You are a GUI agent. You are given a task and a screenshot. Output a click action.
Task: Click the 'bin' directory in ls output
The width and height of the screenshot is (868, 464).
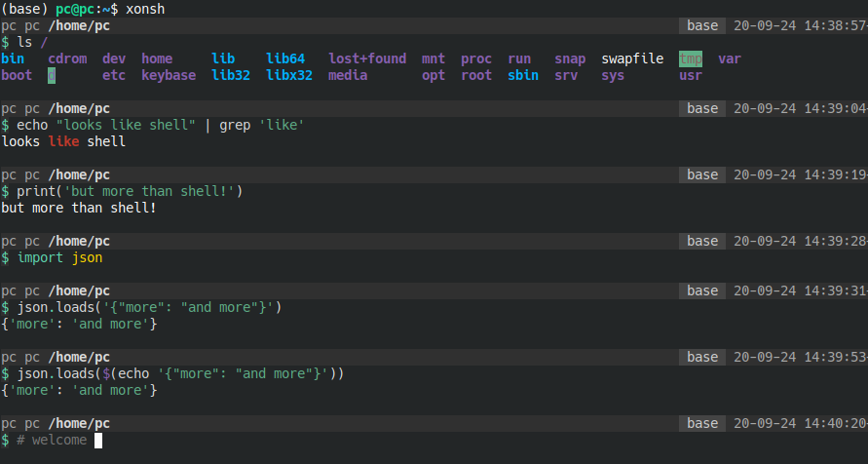click(x=13, y=58)
